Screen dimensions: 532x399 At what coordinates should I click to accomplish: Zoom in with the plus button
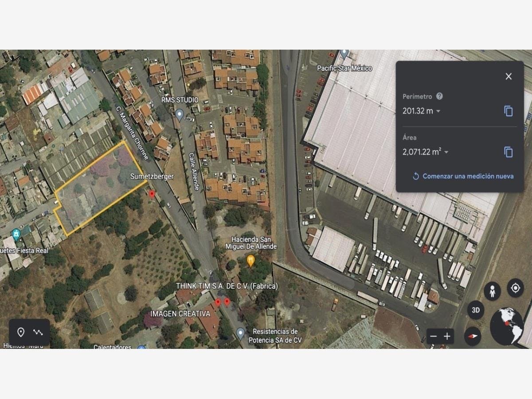[447, 336]
